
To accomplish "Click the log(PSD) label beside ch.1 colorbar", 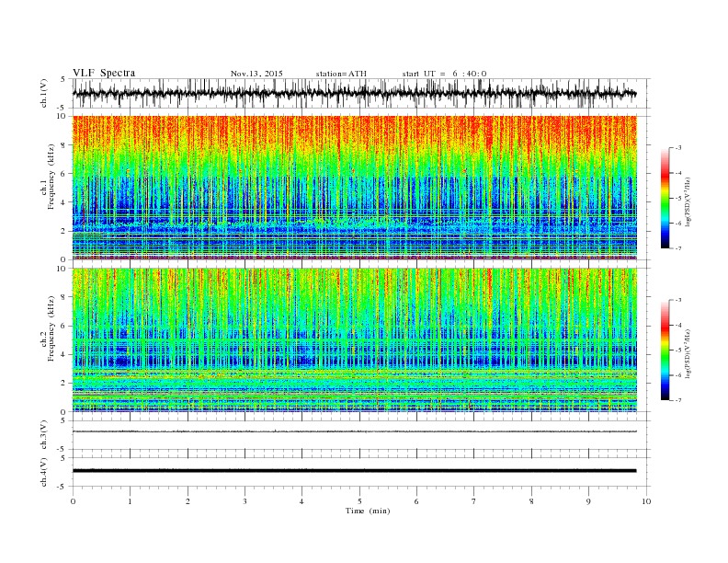I will (x=688, y=201).
